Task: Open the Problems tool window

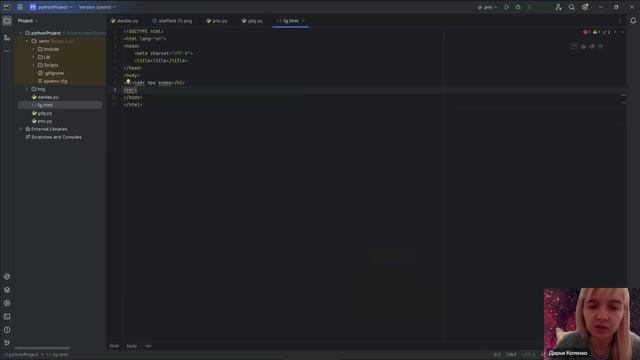Action: (7, 330)
